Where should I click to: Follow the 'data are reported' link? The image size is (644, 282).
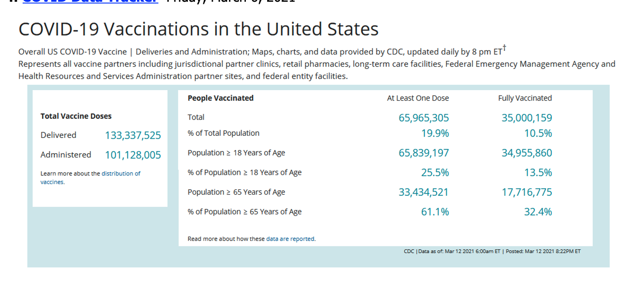point(290,239)
